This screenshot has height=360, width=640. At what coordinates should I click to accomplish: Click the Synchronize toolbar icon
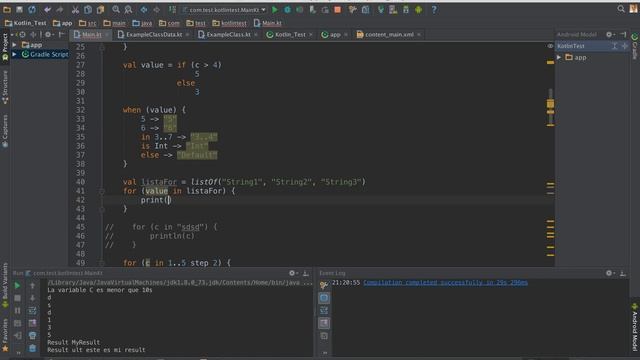pos(32,9)
